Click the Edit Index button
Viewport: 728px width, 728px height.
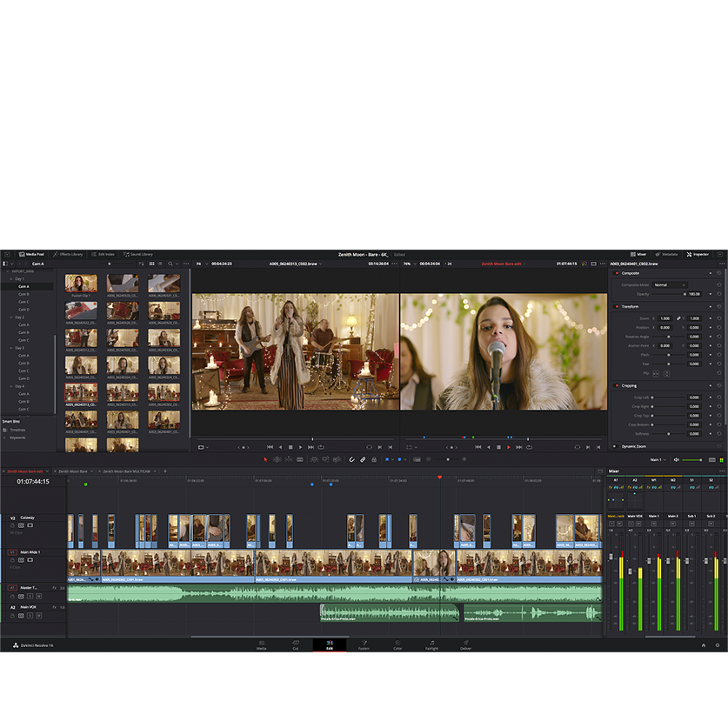pyautogui.click(x=103, y=255)
